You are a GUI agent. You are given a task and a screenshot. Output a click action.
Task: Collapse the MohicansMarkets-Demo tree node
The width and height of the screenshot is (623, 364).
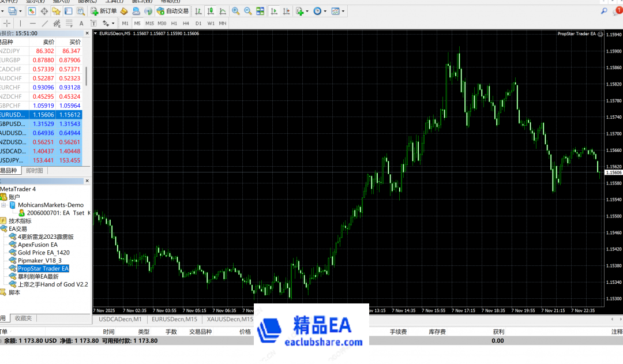coord(4,205)
